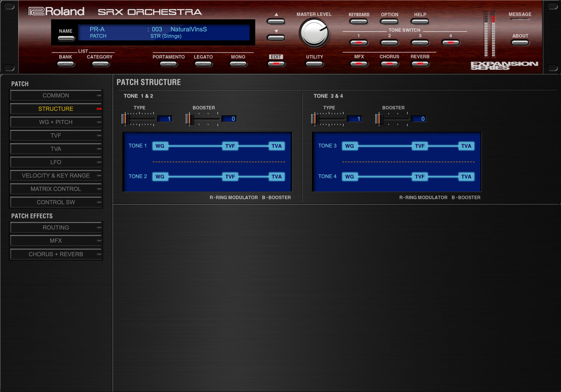561x392 pixels.
Task: Toggle Tone Switch 1
Action: tap(359, 43)
